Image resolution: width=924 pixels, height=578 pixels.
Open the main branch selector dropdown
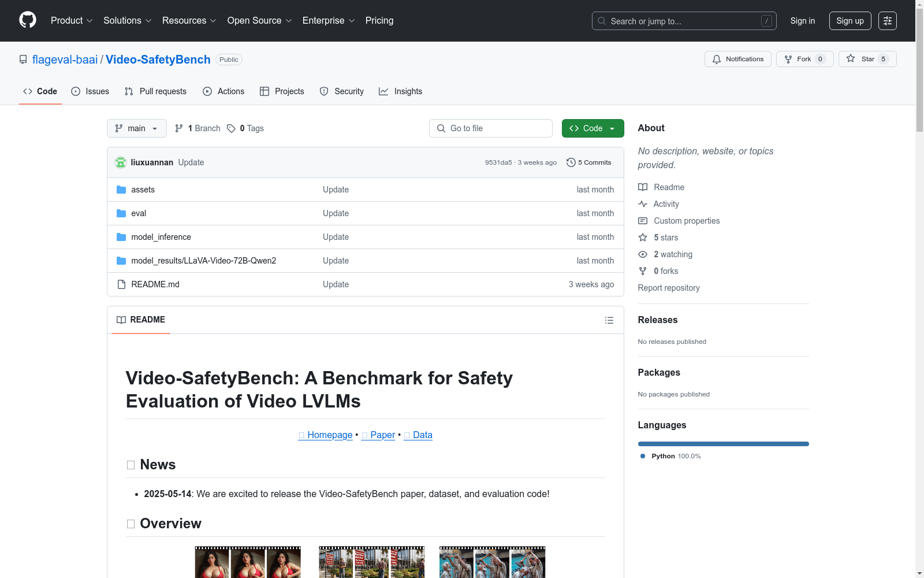137,128
